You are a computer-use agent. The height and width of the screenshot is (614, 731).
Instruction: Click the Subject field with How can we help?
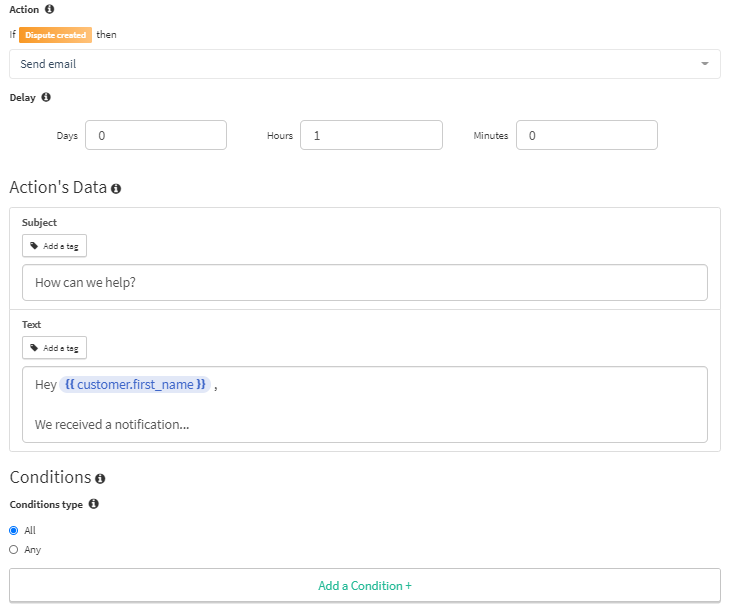(x=365, y=283)
